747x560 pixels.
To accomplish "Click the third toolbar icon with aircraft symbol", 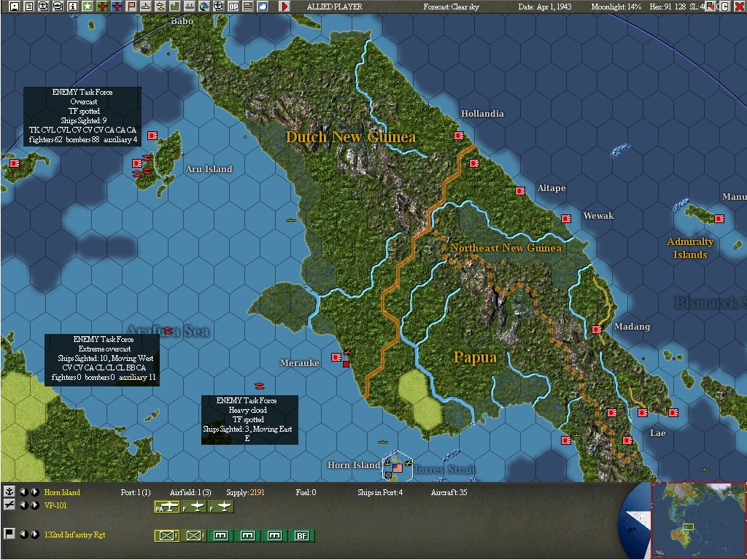I will coord(43,6).
